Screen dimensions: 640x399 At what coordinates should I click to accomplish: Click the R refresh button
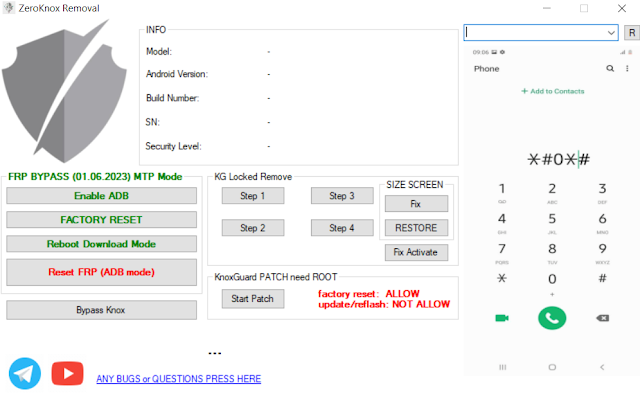coord(632,33)
